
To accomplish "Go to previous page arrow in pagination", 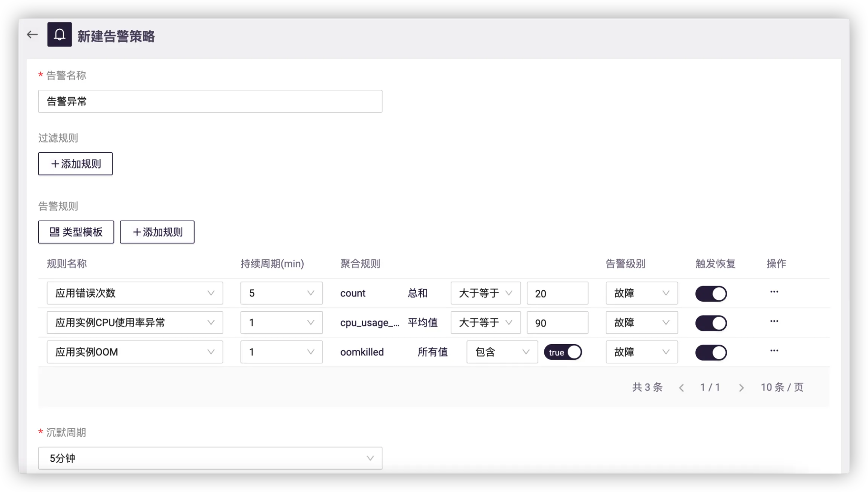I will pyautogui.click(x=682, y=388).
